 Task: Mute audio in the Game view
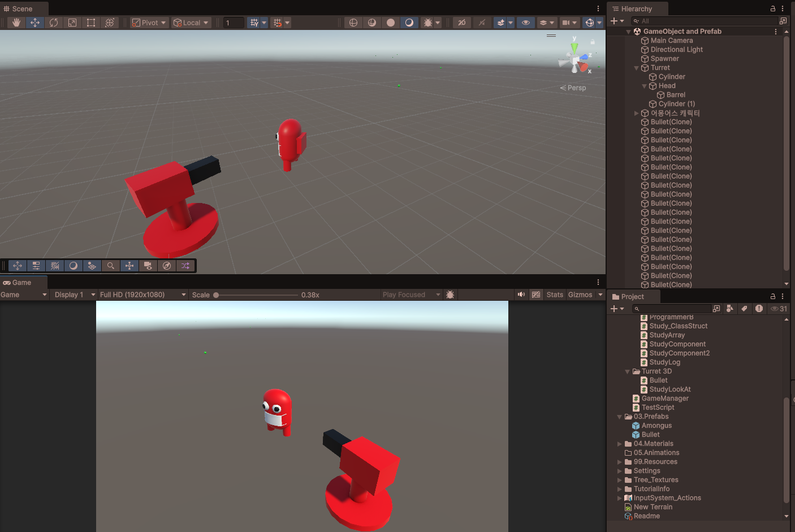(x=521, y=295)
